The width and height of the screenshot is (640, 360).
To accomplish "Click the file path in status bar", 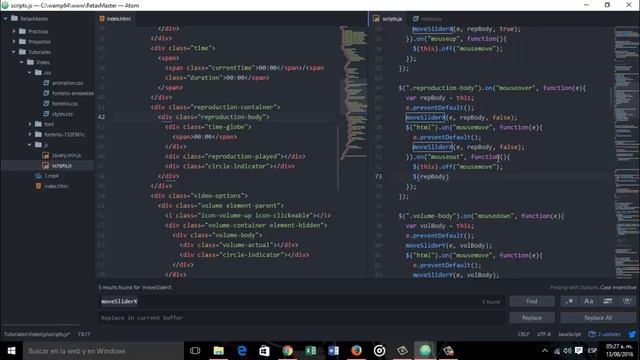I will tap(37, 334).
